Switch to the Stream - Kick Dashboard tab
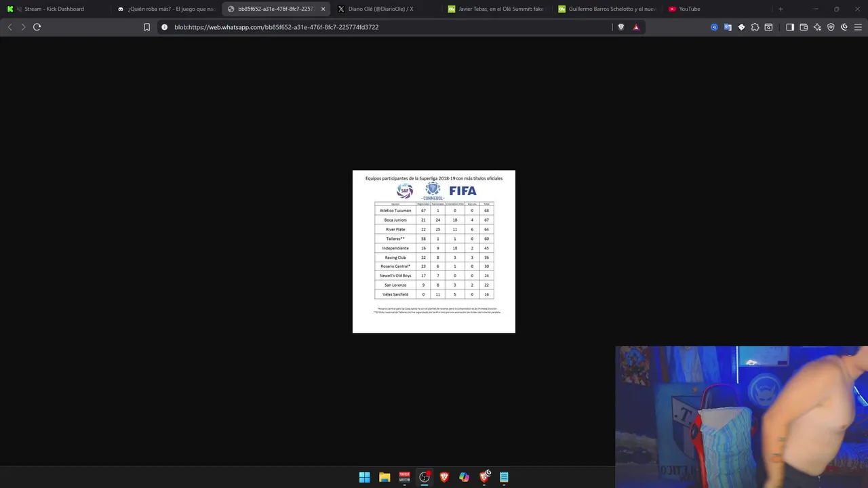This screenshot has height=488, width=868. point(54,9)
